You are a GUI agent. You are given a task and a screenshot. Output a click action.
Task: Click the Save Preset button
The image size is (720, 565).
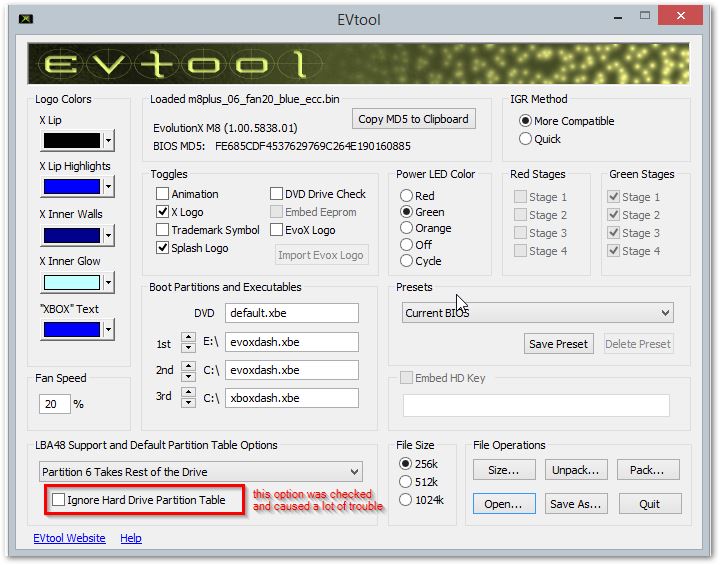[558, 344]
